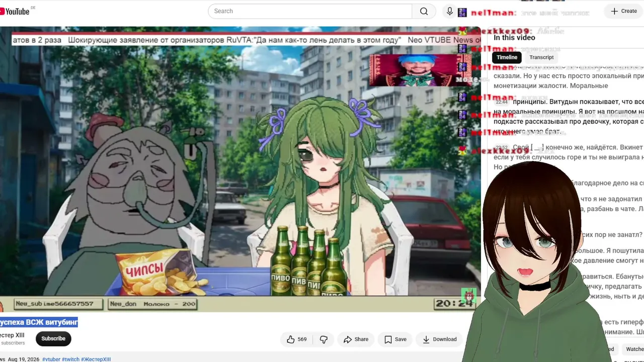644x362 pixels.
Task: Click the upload date 'Aug 19, 2026'
Action: click(x=24, y=359)
